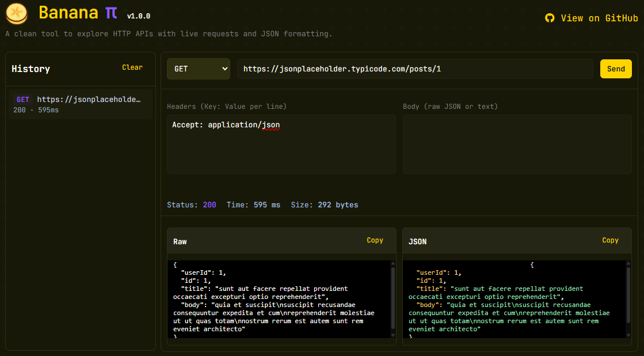Open the View on GitHub link
This screenshot has height=356, width=644.
(x=592, y=18)
